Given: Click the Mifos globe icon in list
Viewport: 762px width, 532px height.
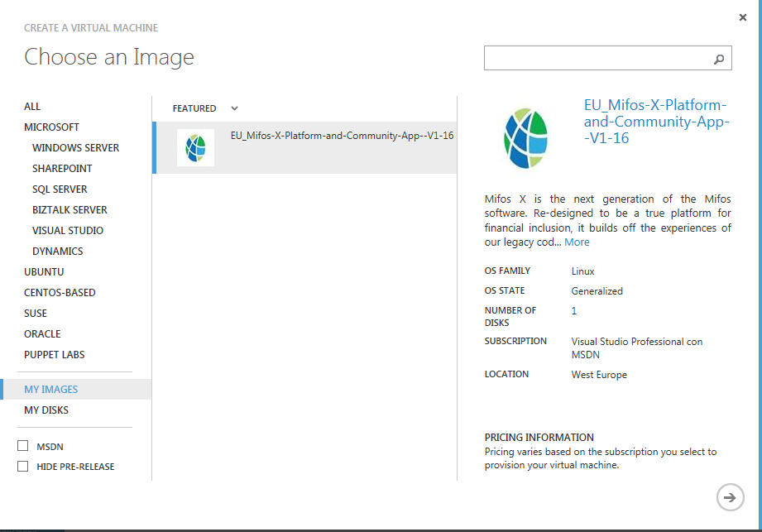Looking at the screenshot, I should (x=195, y=147).
